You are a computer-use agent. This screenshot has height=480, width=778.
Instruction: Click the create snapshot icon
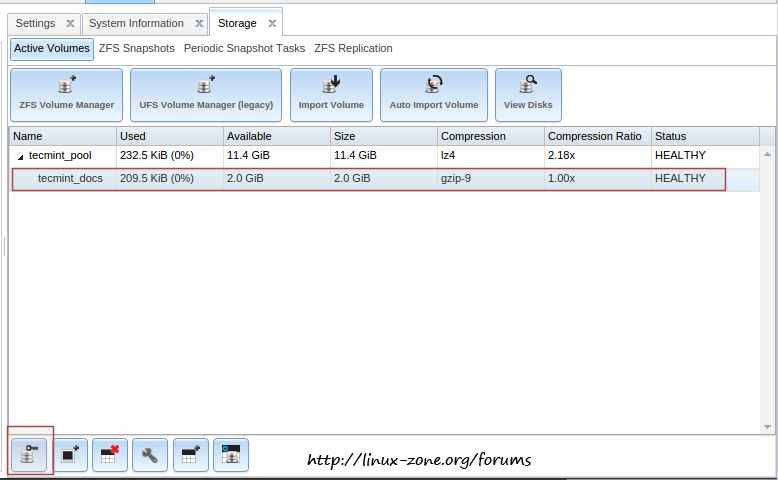[70, 455]
